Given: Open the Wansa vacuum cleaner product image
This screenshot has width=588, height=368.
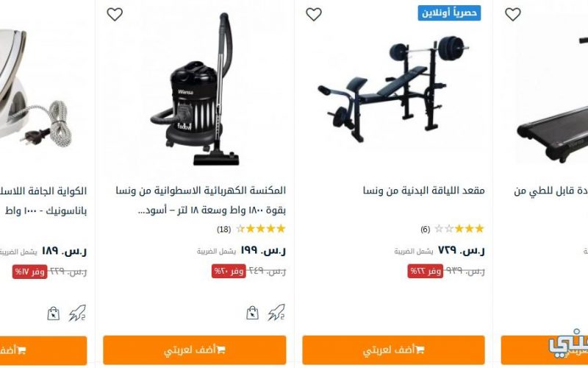Looking at the screenshot, I should (195, 89).
